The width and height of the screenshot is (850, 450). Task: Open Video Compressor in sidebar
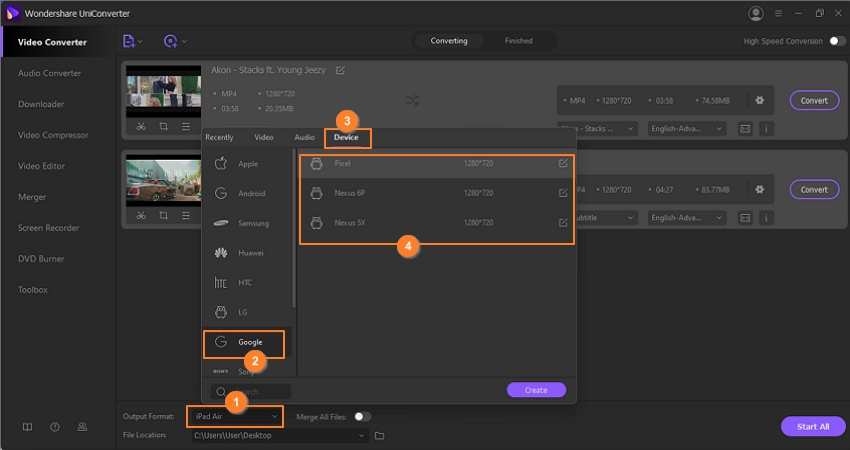[53, 135]
